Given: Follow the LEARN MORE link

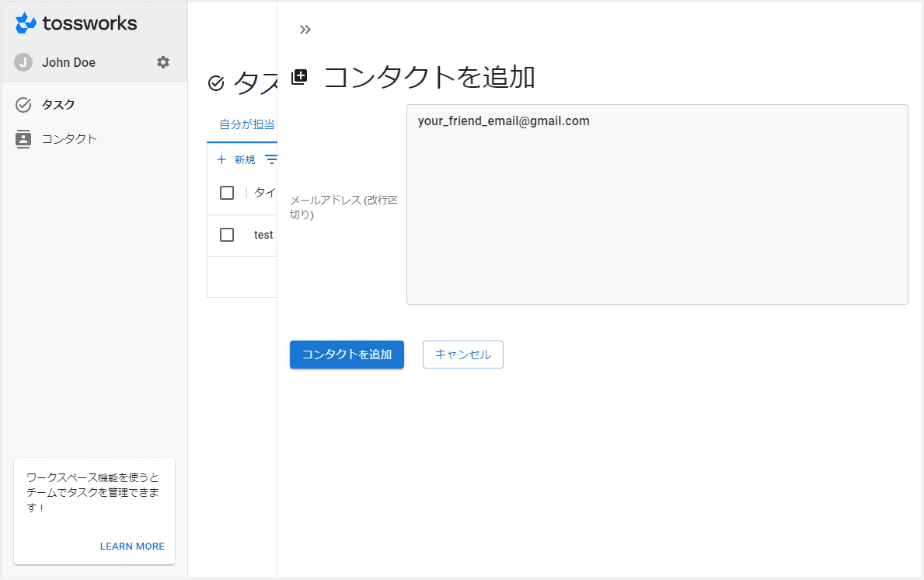Looking at the screenshot, I should tap(132, 546).
